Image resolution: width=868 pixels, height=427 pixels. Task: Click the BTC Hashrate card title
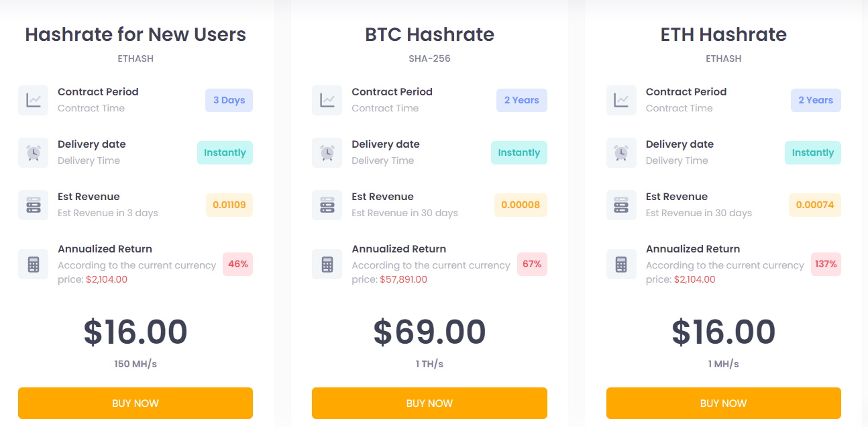(x=429, y=34)
